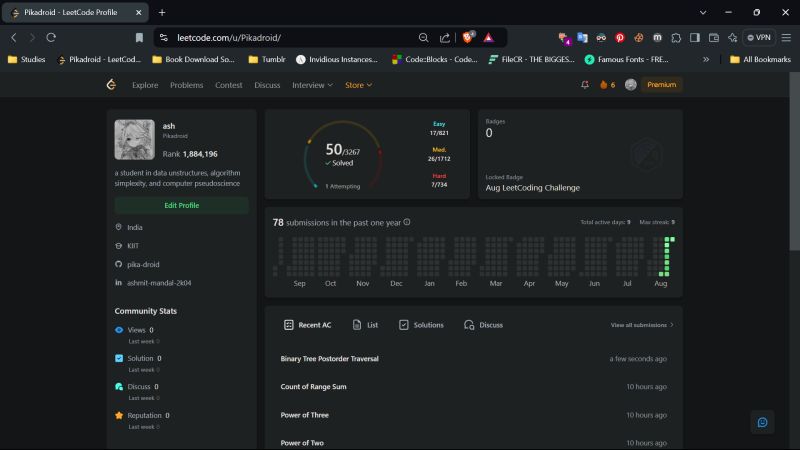Open View all submissions link
800x450 pixels.
click(642, 325)
